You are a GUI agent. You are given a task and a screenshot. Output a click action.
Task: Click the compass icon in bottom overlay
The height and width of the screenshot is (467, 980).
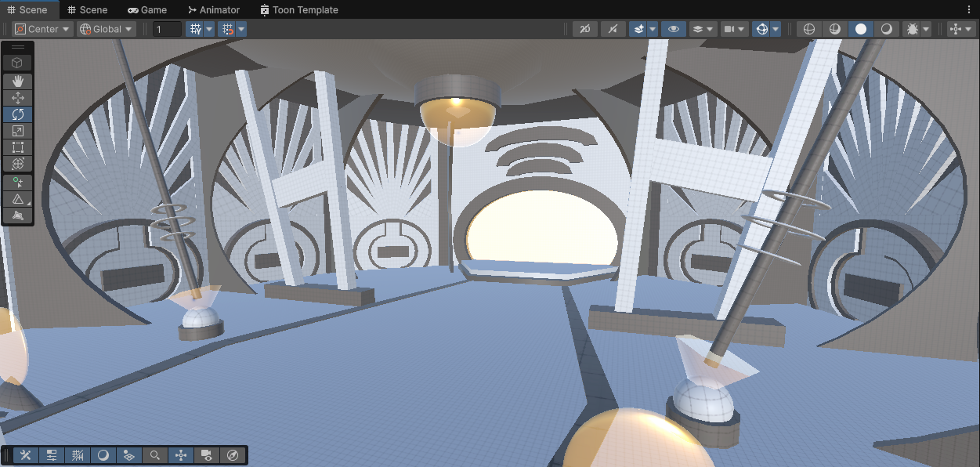click(x=233, y=455)
